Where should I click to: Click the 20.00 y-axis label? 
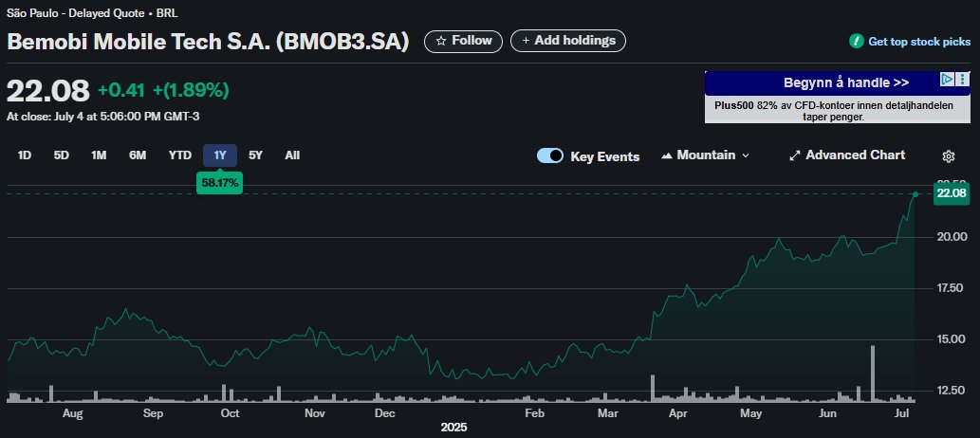(952, 237)
